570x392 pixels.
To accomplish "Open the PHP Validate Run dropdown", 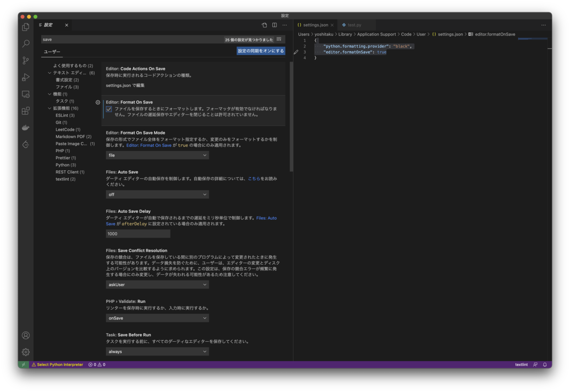I will pos(157,318).
